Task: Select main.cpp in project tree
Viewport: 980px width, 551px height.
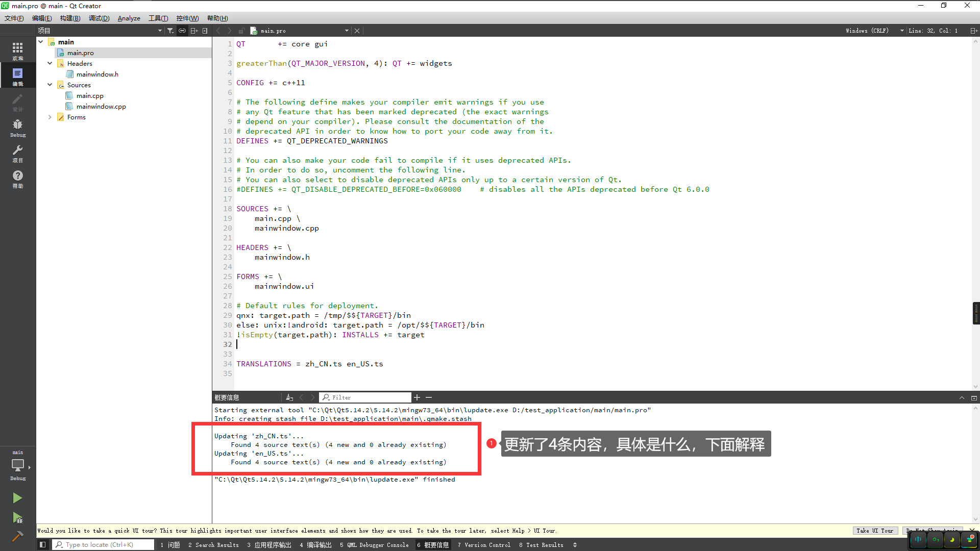Action: pos(90,95)
